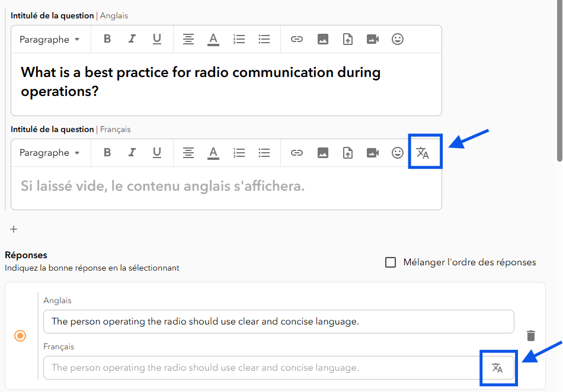Toggle underline in the Anglais question toolbar
Screen dimensions: 563x392
click(157, 38)
